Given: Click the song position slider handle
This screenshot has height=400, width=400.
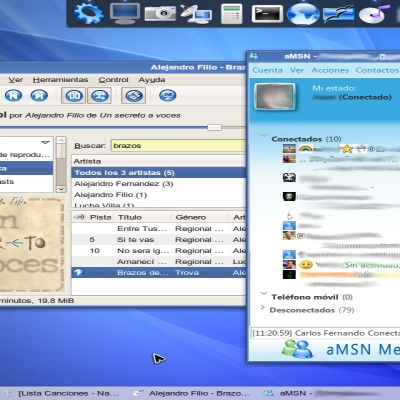Looking at the screenshot, I should (214, 127).
